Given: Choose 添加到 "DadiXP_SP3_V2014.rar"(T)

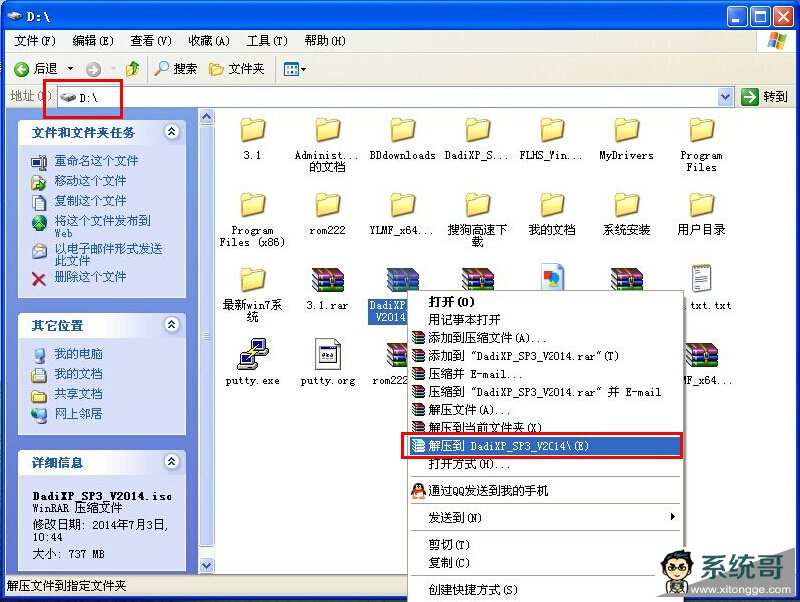Looking at the screenshot, I should [546, 356].
